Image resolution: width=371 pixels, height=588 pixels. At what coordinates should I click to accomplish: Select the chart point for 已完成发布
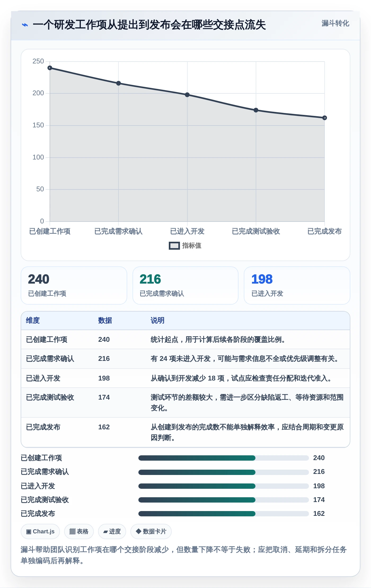pyautogui.click(x=324, y=118)
